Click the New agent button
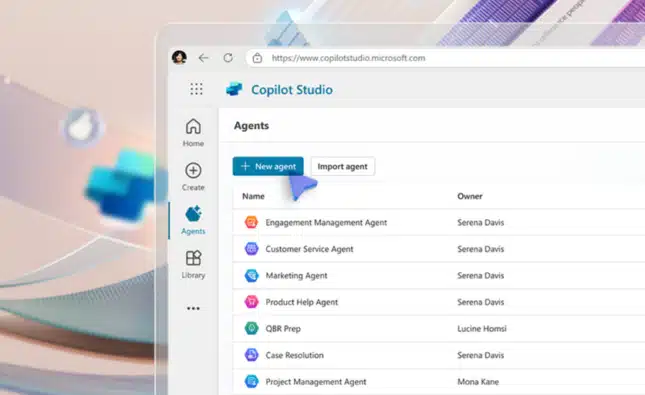The height and width of the screenshot is (395, 645). click(268, 166)
